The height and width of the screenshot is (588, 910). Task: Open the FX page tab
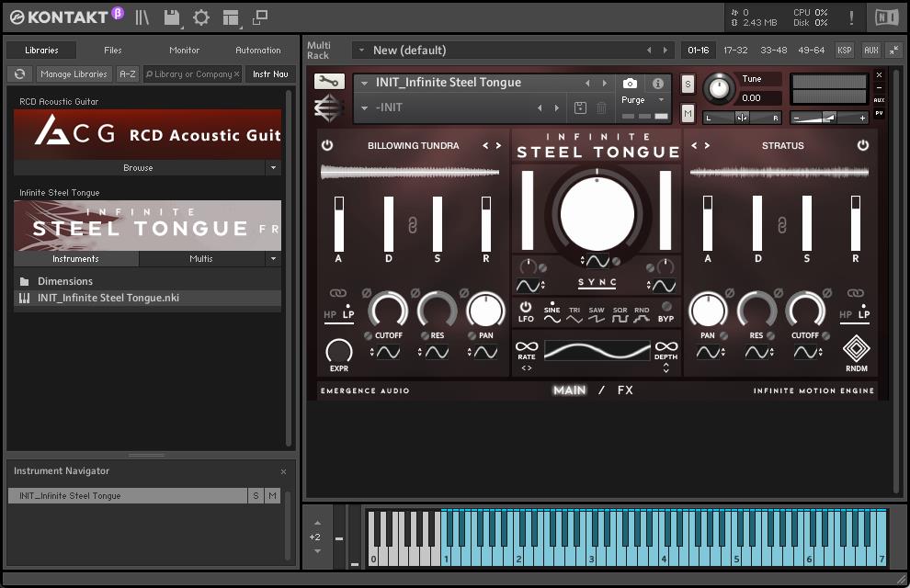[x=625, y=390]
